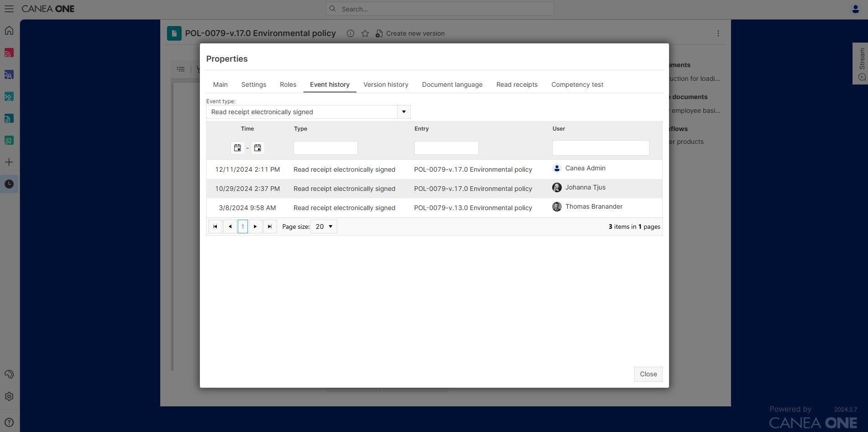Go to previous page of results
This screenshot has height=432, width=868.
tap(230, 227)
